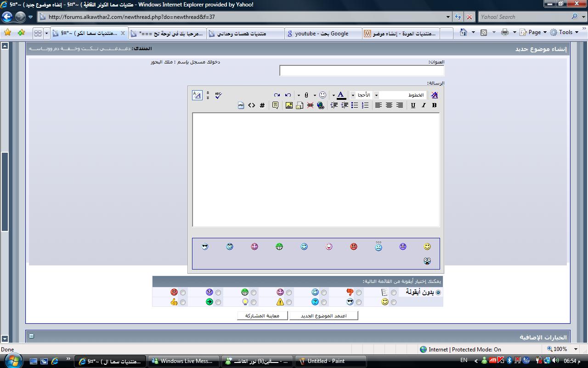Open the text color picker arrow
588x368 pixels.
[334, 95]
